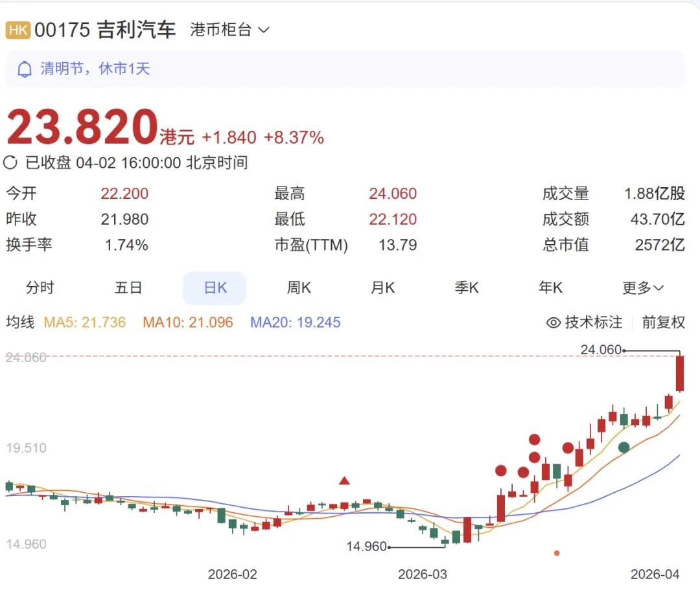Select the 日K tab
This screenshot has width=700, height=590.
pyautogui.click(x=215, y=288)
